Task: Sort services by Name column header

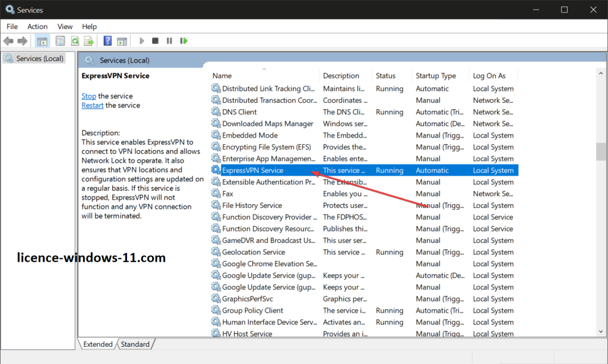Action: click(222, 76)
